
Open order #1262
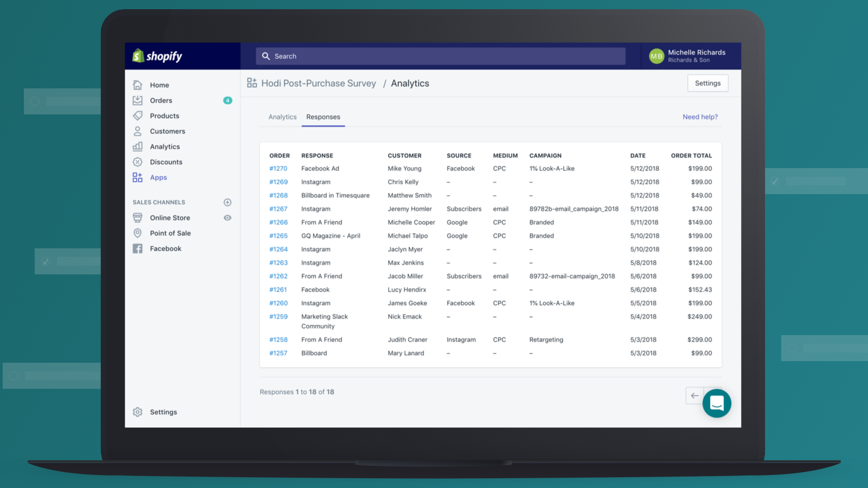click(278, 276)
